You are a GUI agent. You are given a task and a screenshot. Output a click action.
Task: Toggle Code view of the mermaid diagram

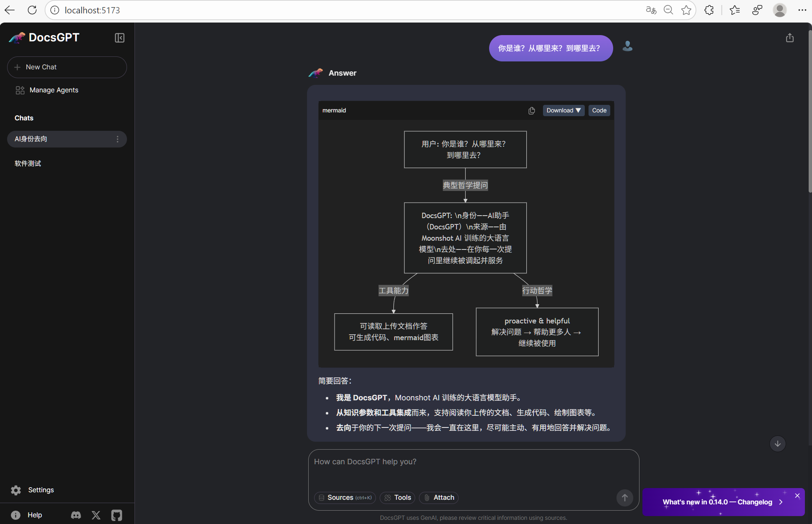click(599, 111)
